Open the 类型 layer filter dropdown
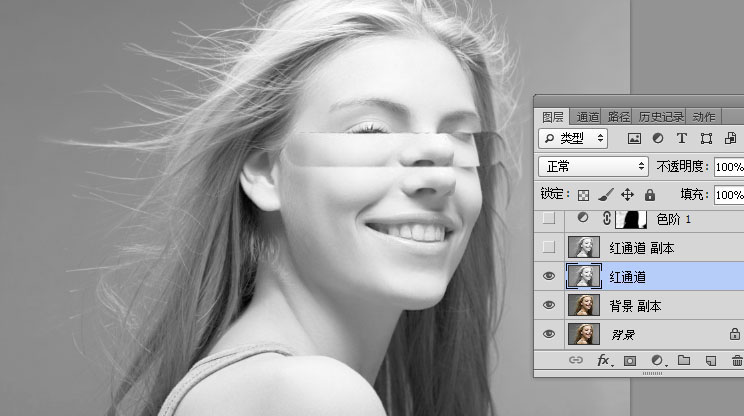This screenshot has height=416, width=744. tap(573, 138)
